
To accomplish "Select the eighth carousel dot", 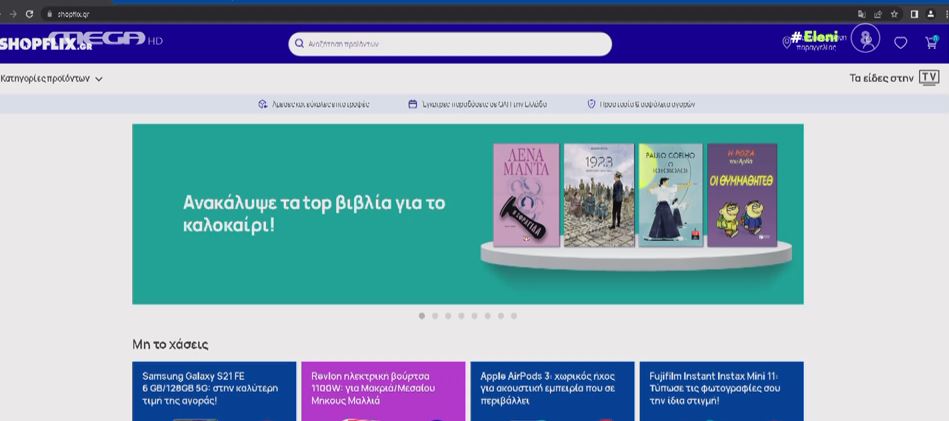I will tap(514, 316).
